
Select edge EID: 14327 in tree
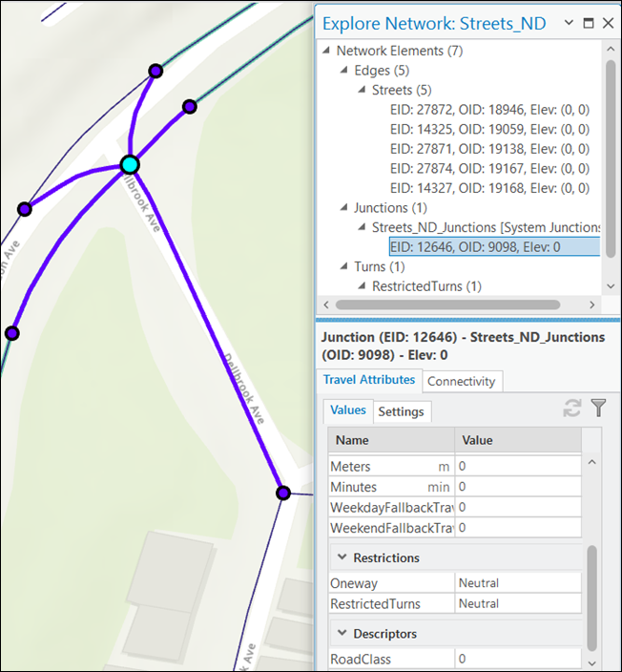pyautogui.click(x=489, y=188)
